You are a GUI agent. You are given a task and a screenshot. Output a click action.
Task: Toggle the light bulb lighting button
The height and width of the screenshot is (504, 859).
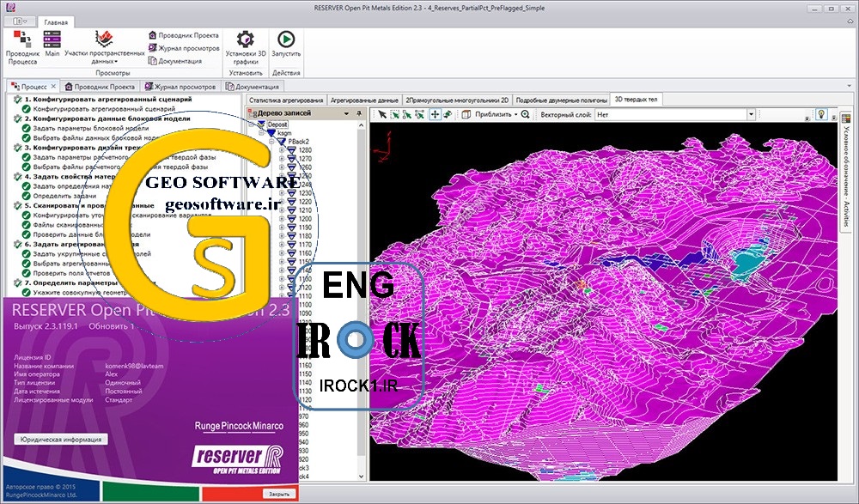pyautogui.click(x=821, y=114)
